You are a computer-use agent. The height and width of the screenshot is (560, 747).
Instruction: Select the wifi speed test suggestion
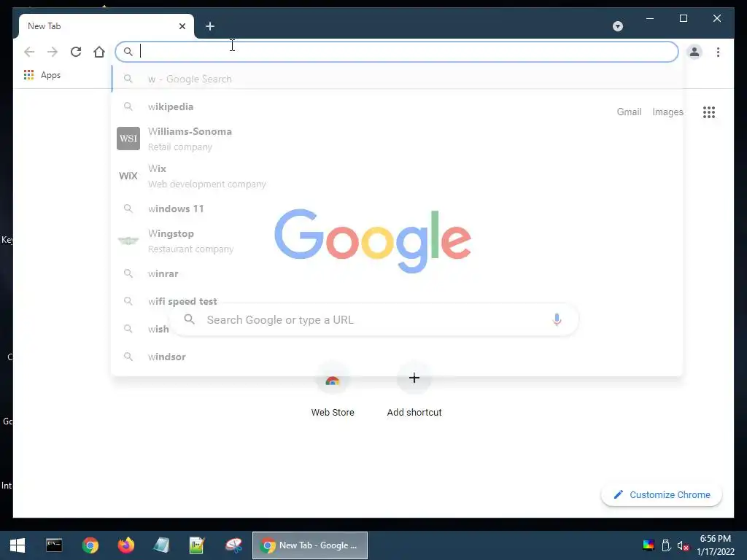397,301
